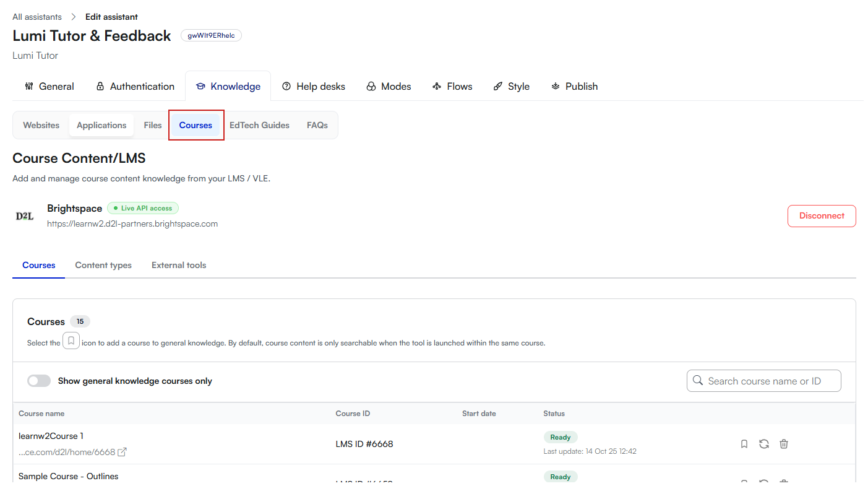Delete the learnw2Course 1 course
The width and height of the screenshot is (868, 499).
[x=784, y=444]
